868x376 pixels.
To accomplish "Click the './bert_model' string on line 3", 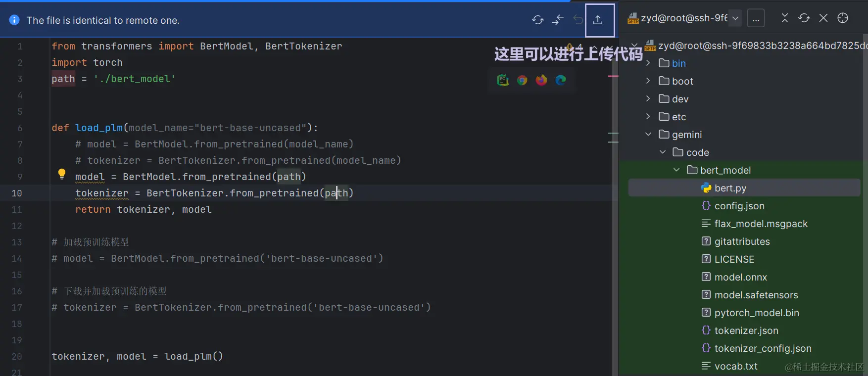I will (x=135, y=79).
